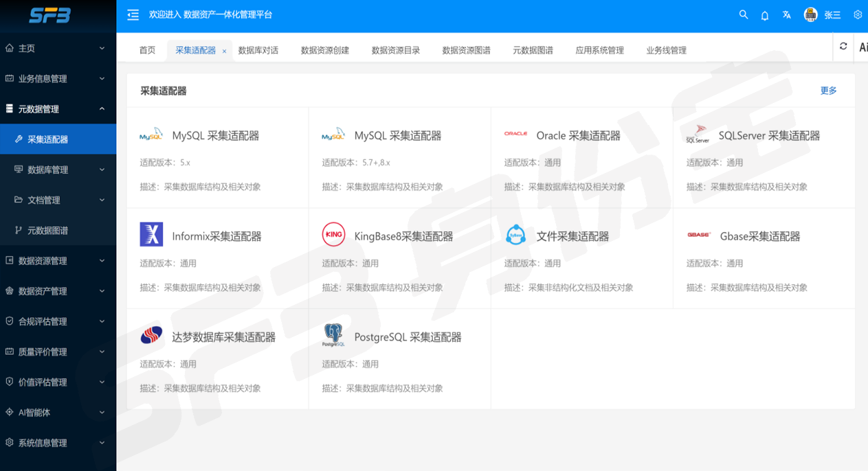This screenshot has width=868, height=471.
Task: Click the GBASE logo icon
Action: [x=698, y=235]
